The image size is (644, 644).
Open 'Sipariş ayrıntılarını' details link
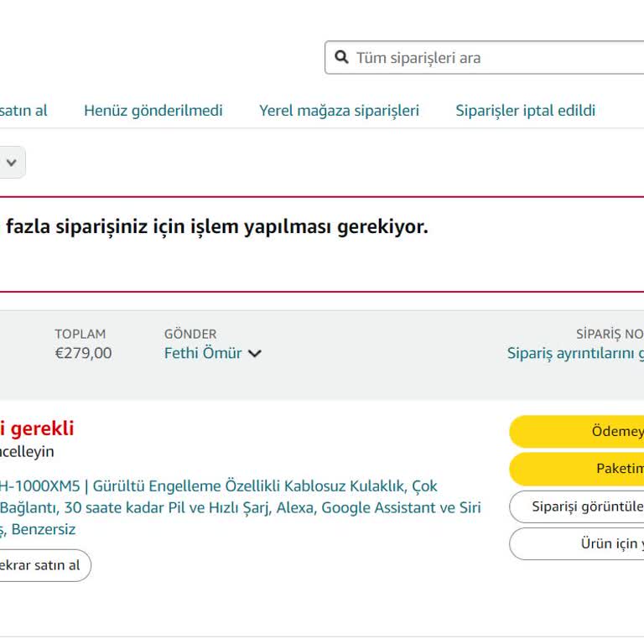pos(575,353)
